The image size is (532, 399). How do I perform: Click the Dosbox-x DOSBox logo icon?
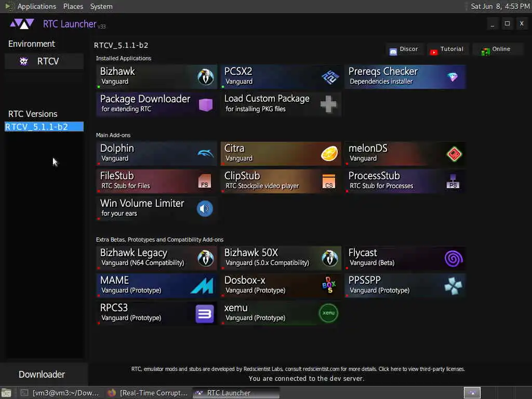[329, 285]
